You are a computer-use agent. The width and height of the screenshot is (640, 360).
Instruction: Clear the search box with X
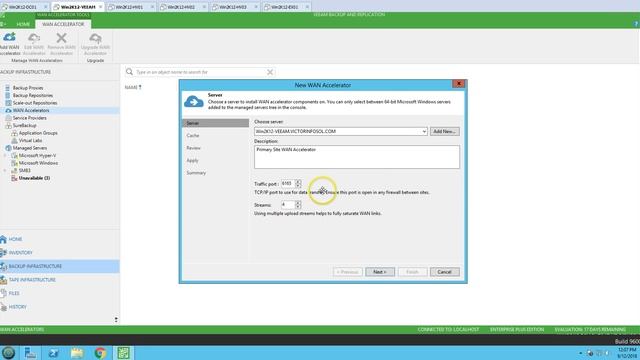tap(270, 72)
